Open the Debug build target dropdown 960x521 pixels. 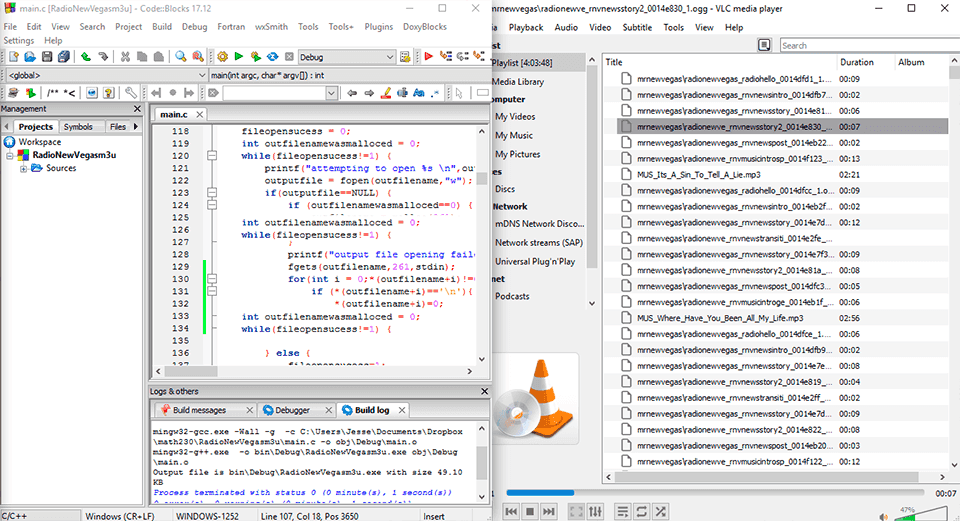[x=347, y=57]
